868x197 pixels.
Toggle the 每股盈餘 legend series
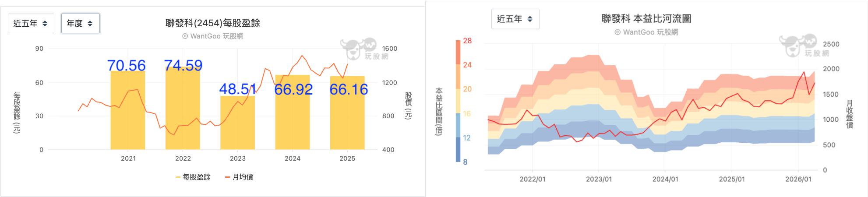tap(193, 177)
